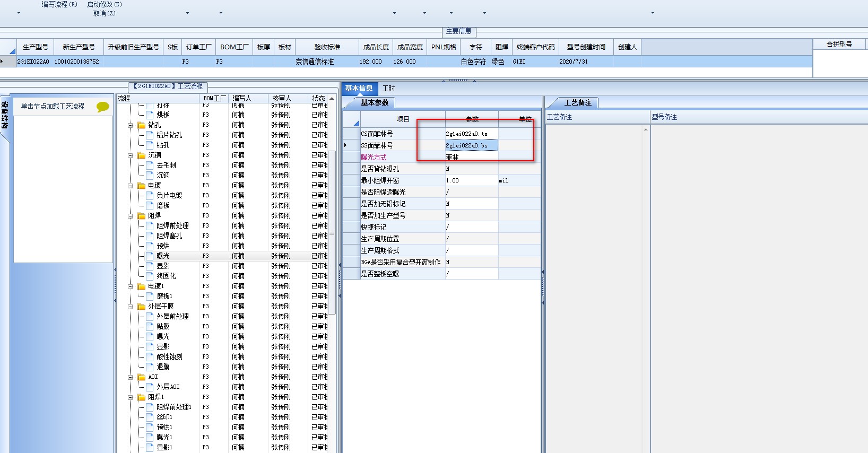Collapse the 阻焊 tree node
The height and width of the screenshot is (453, 868).
point(131,216)
